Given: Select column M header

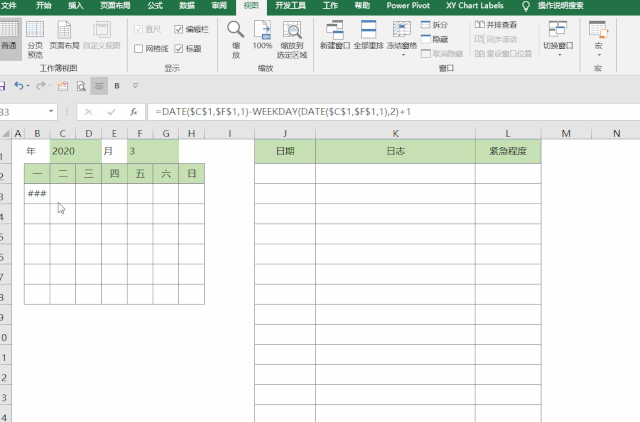Looking at the screenshot, I should [x=566, y=133].
